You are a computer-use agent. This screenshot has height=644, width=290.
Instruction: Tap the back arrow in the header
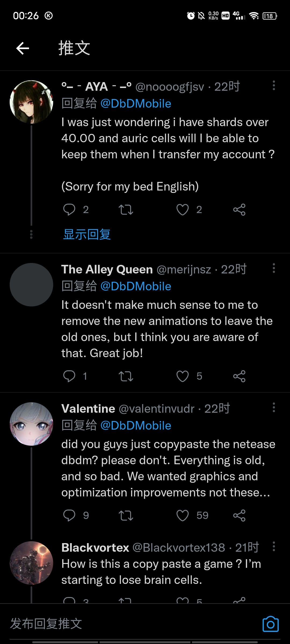pos(23,48)
